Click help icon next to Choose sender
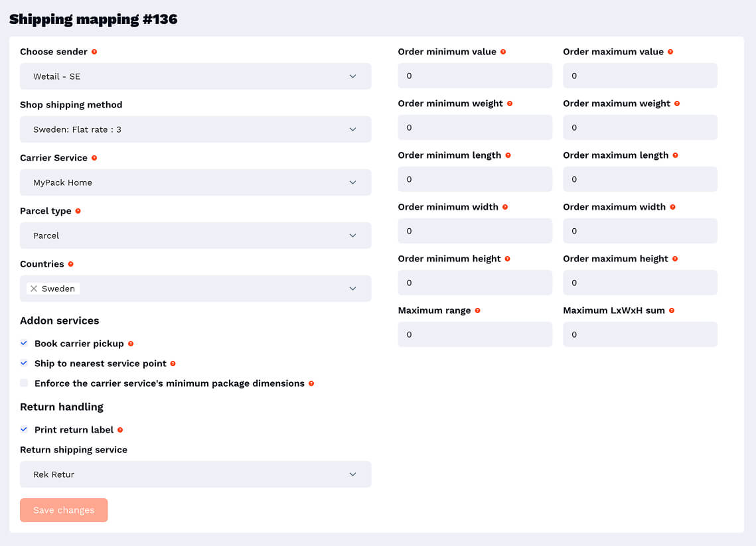 94,52
